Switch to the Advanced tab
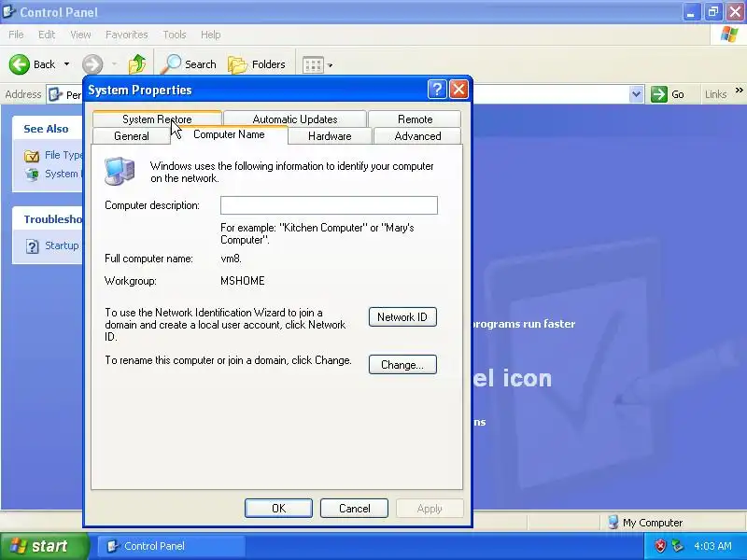 pyautogui.click(x=417, y=136)
